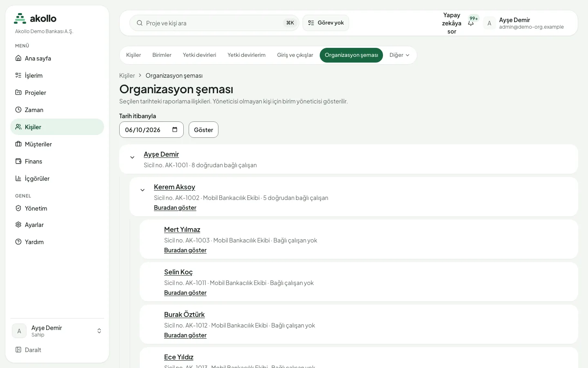Open the Giriş ve çıkışlar tab
The image size is (588, 368).
[295, 55]
